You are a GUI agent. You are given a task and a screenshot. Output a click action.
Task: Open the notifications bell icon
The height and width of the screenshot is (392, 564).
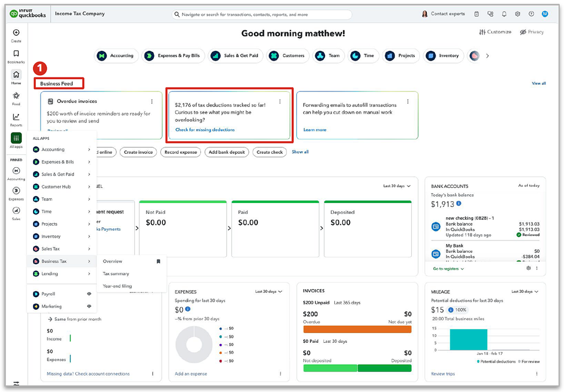504,14
